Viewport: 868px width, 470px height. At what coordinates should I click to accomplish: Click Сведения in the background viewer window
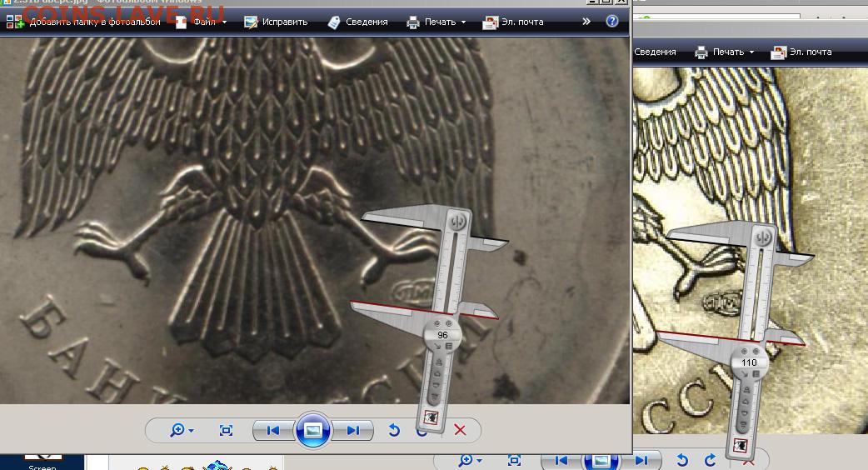pyautogui.click(x=655, y=52)
